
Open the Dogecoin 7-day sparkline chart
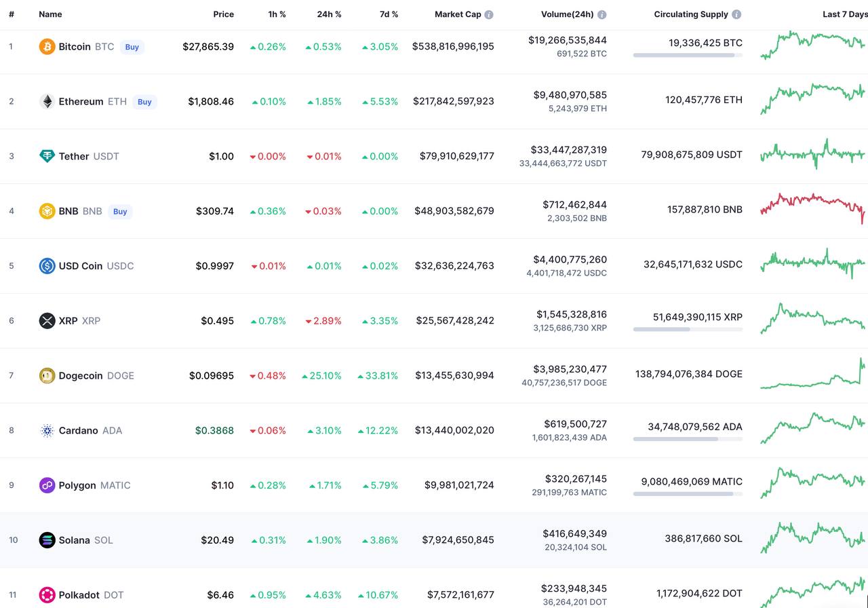[812, 375]
